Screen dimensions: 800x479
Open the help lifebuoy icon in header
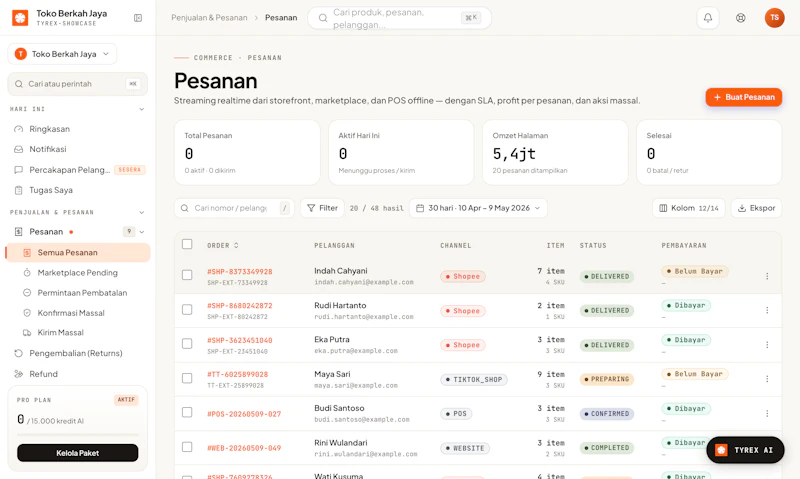pos(740,18)
